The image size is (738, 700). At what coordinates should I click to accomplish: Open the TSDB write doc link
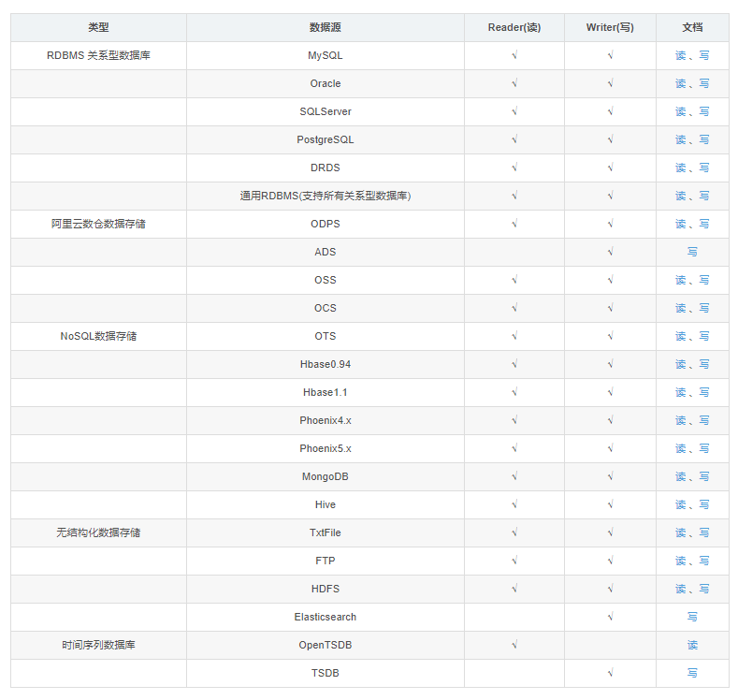[x=692, y=673]
